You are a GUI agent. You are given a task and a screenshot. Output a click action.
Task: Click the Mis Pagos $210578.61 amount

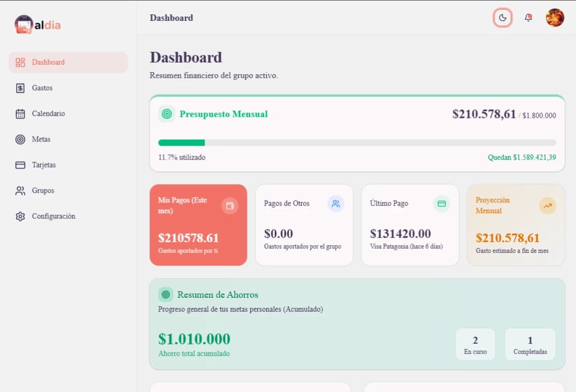pos(189,238)
